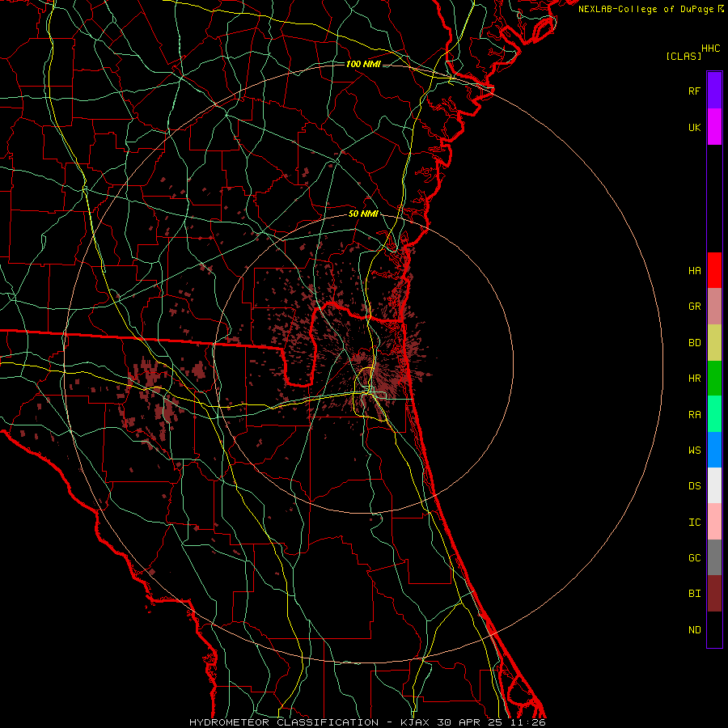Click the ND legend label

tap(694, 630)
